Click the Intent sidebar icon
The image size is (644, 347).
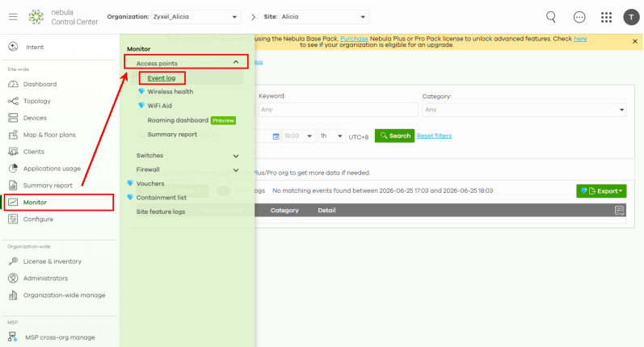13,47
